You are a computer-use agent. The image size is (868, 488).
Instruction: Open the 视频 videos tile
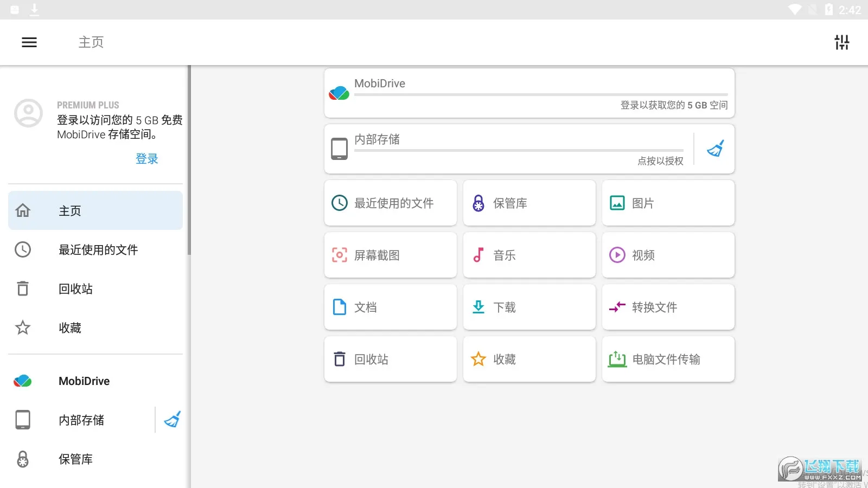(668, 255)
